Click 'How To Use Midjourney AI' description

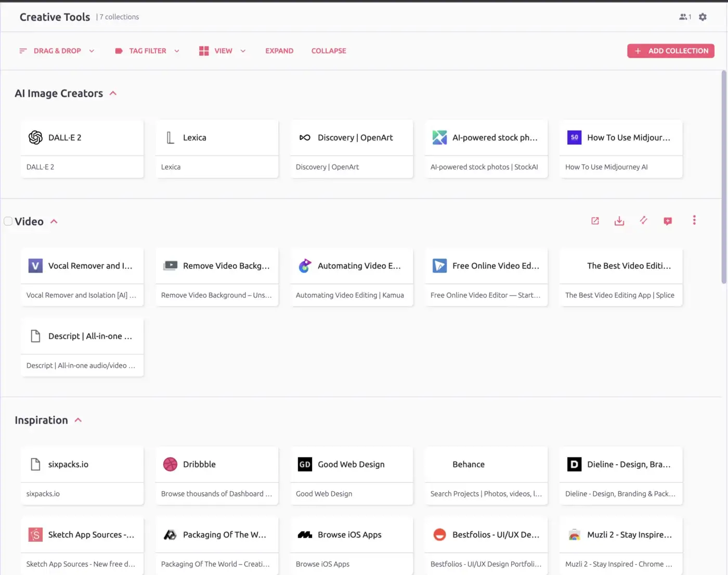point(606,167)
